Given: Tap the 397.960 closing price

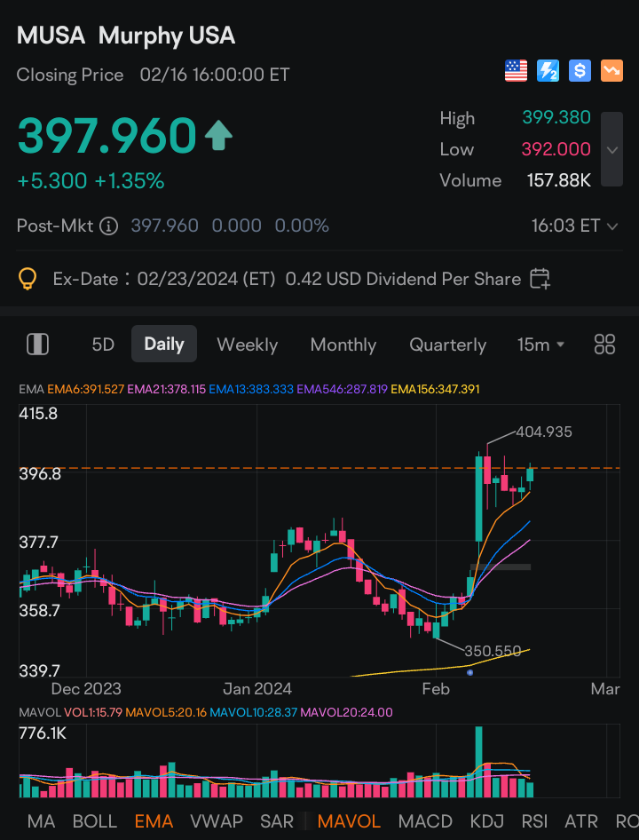Looking at the screenshot, I should click(107, 136).
